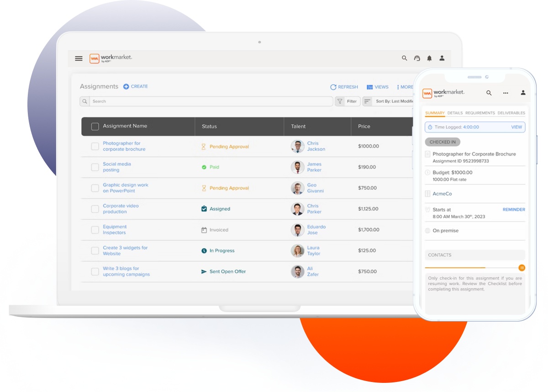This screenshot has width=548, height=392.
Task: Select the SUMMARY tab on the phone
Action: [435, 113]
